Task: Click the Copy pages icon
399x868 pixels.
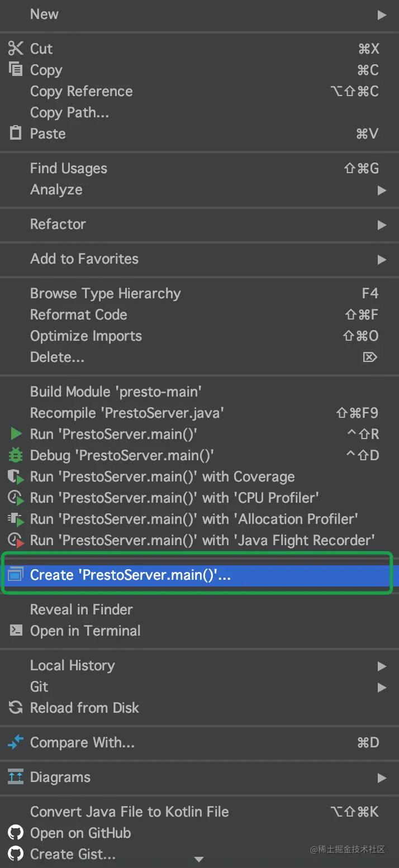Action: coord(16,70)
